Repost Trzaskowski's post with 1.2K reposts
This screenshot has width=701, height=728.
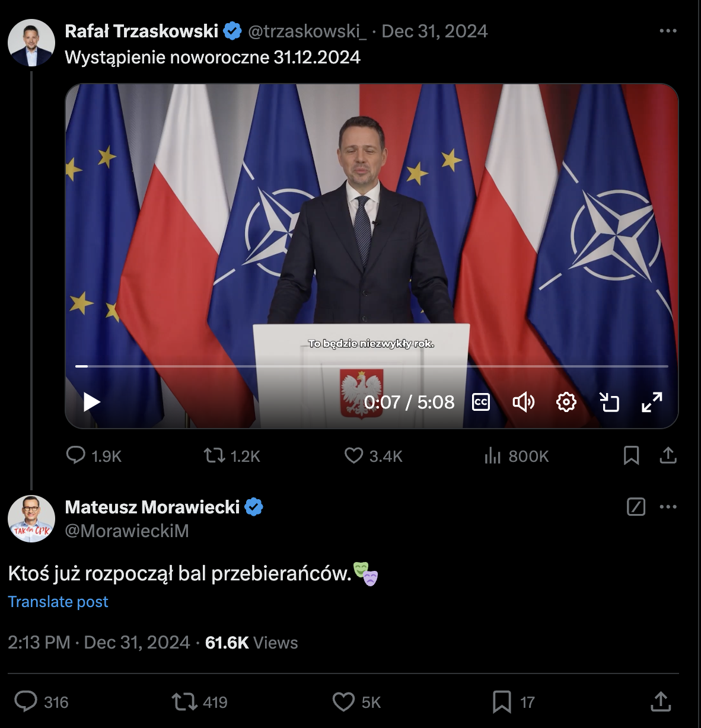click(x=232, y=455)
